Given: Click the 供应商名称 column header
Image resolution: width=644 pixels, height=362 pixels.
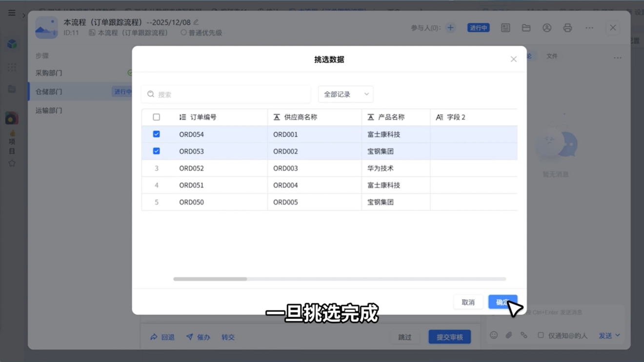Looking at the screenshot, I should 315,117.
